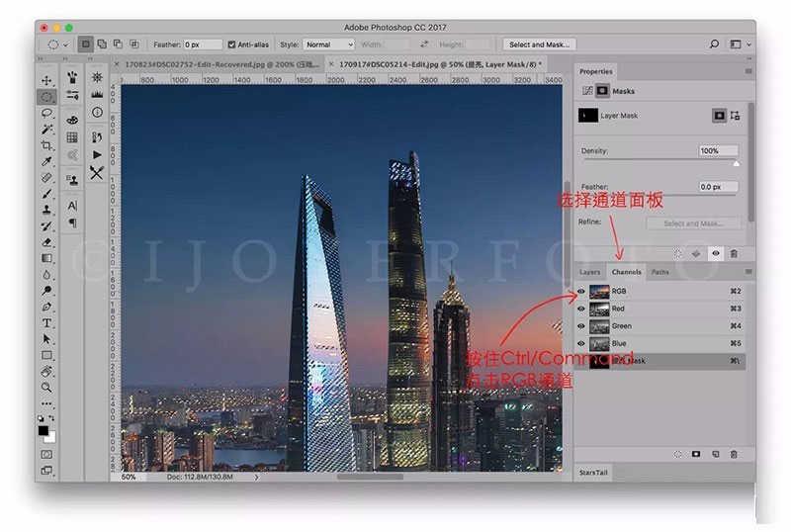This screenshot has height=532, width=791.
Task: Select the Eraser tool
Action: 46,242
